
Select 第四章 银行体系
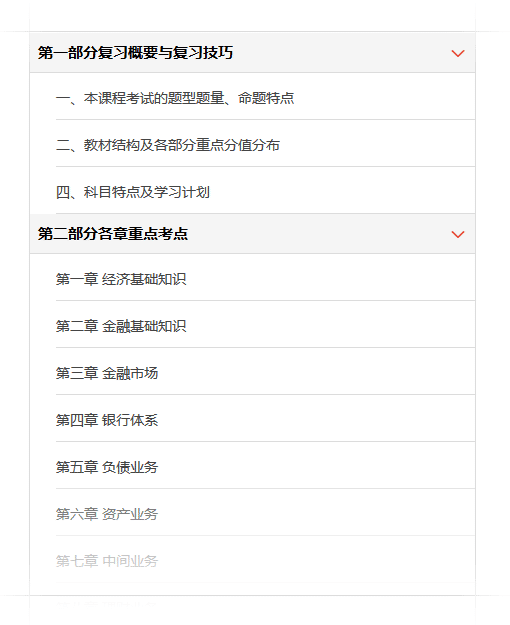tap(265, 420)
